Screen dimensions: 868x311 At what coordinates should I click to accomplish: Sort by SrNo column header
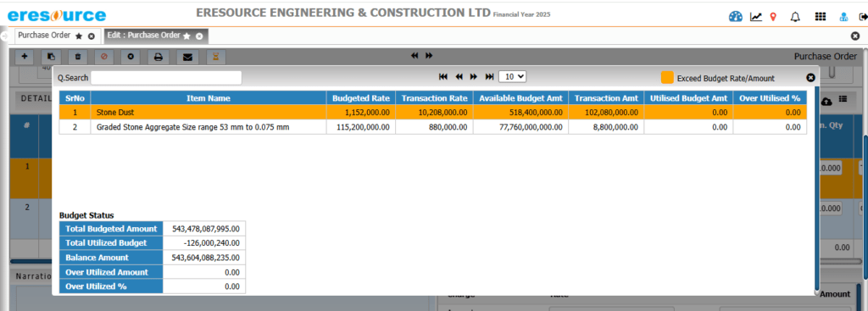point(75,98)
